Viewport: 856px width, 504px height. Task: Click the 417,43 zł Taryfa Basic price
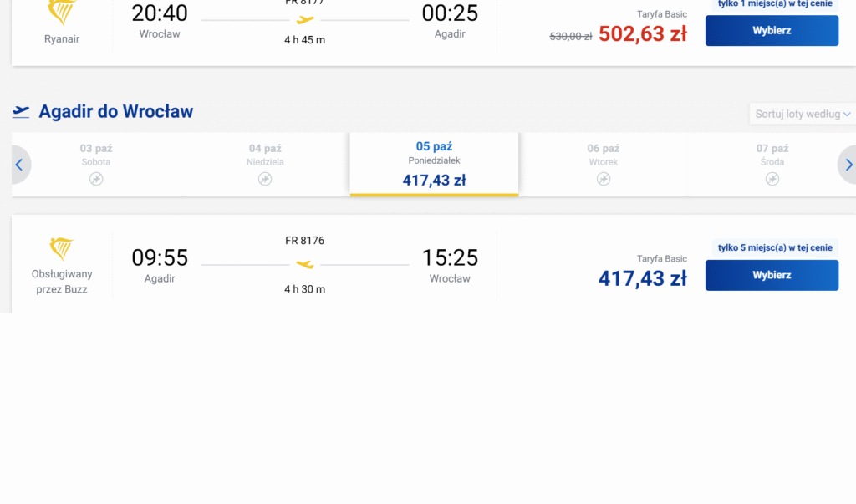coord(642,278)
